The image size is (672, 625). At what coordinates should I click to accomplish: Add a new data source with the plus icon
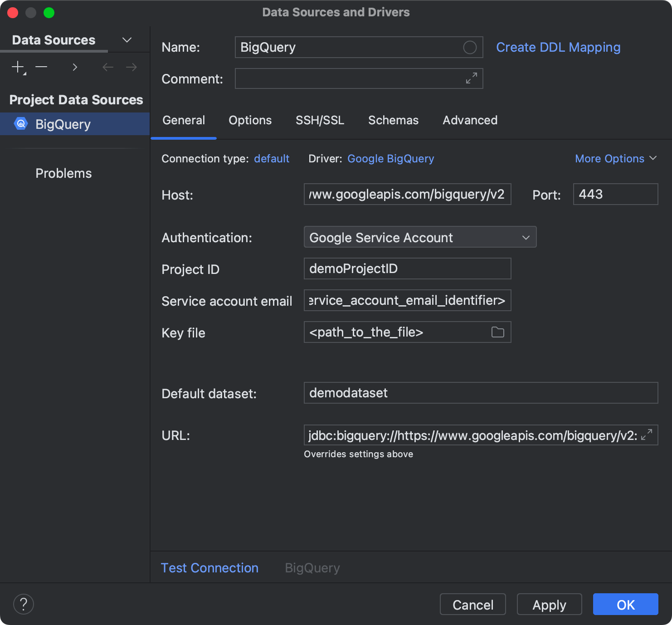point(17,67)
